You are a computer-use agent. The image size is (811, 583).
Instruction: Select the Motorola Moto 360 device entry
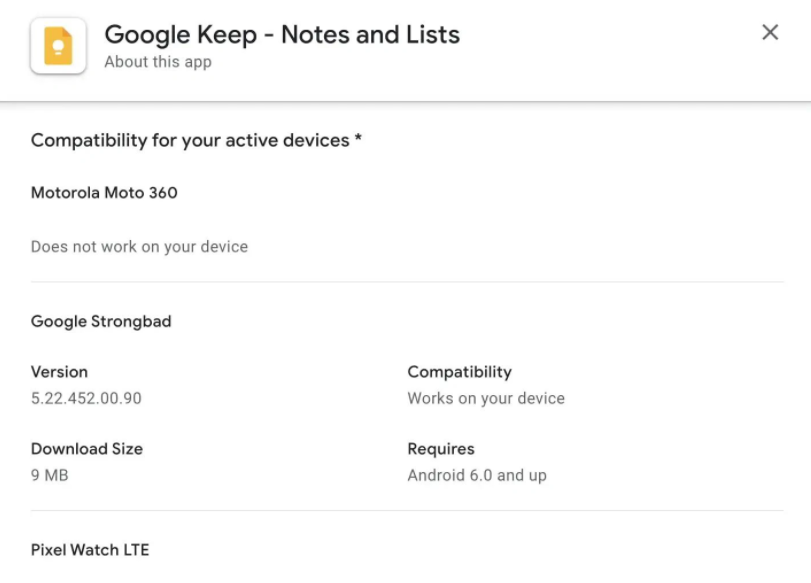pyautogui.click(x=104, y=192)
